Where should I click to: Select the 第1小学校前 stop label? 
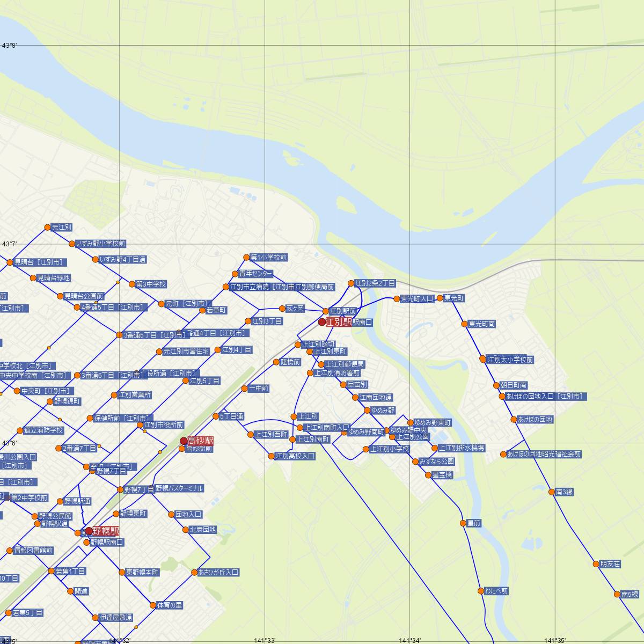268,258
